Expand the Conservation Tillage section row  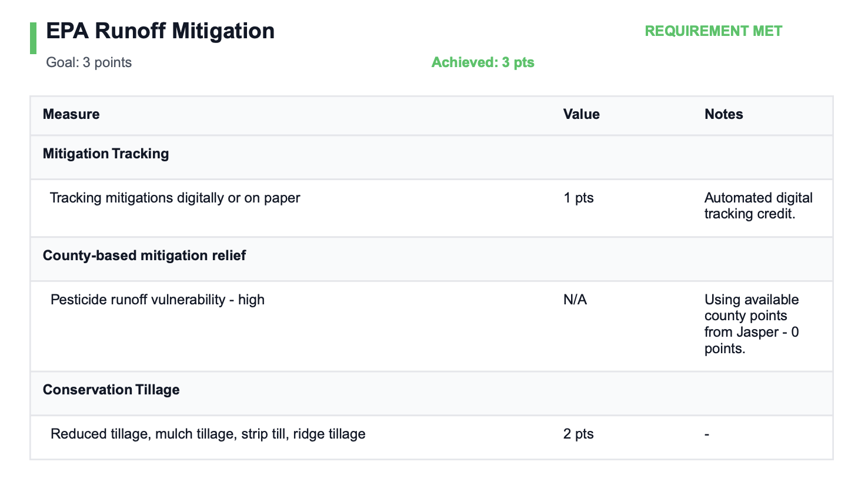pos(111,389)
